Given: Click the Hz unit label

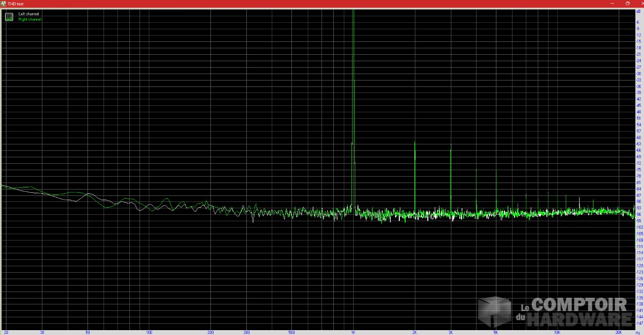Looking at the screenshot, I should click(638, 332).
